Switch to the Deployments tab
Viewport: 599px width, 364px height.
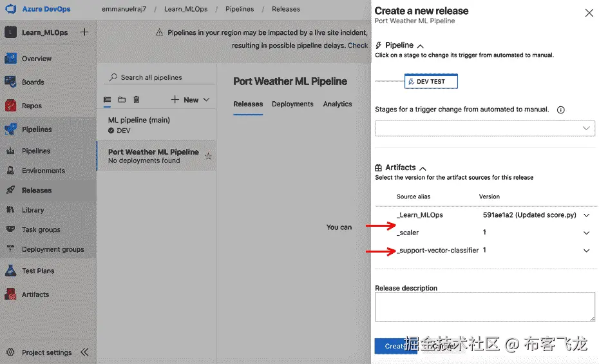[292, 104]
